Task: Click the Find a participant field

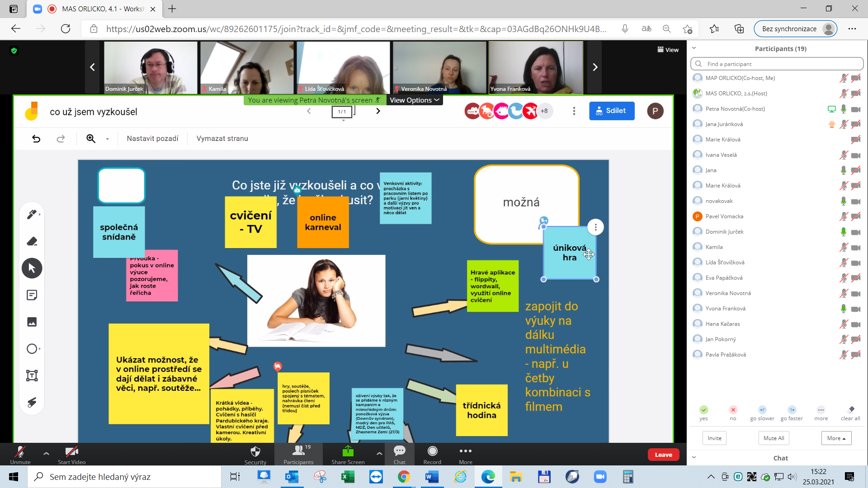Action: coord(777,64)
